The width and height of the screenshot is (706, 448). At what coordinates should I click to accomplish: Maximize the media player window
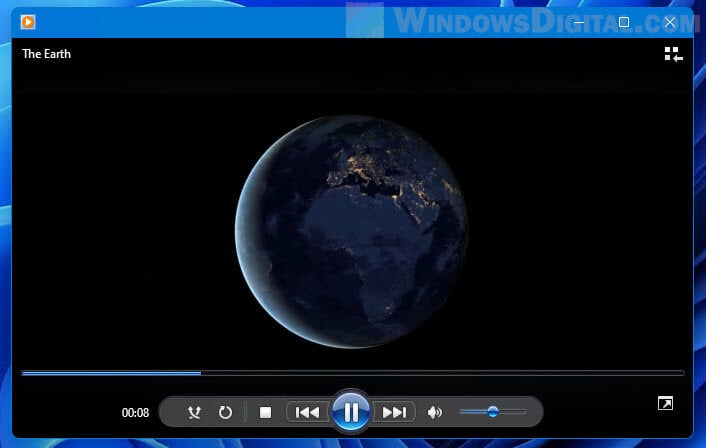(x=624, y=22)
